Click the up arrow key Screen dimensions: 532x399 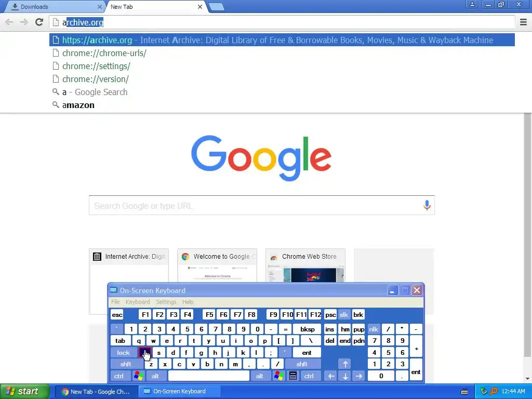click(x=345, y=364)
